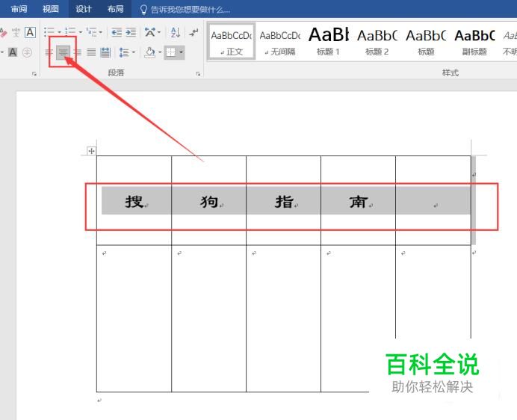
Task: Click the phonetic guide (拼音) icon
Action: [x=16, y=33]
